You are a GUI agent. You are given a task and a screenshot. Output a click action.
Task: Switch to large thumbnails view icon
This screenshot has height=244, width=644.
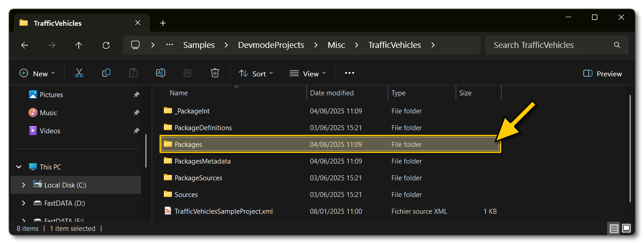[626, 229]
